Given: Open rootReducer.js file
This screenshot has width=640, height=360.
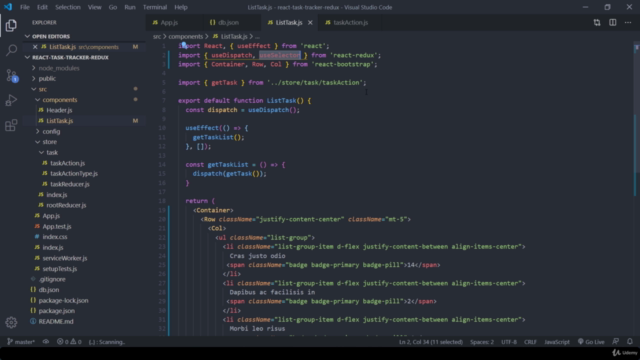Looking at the screenshot, I should [x=66, y=205].
